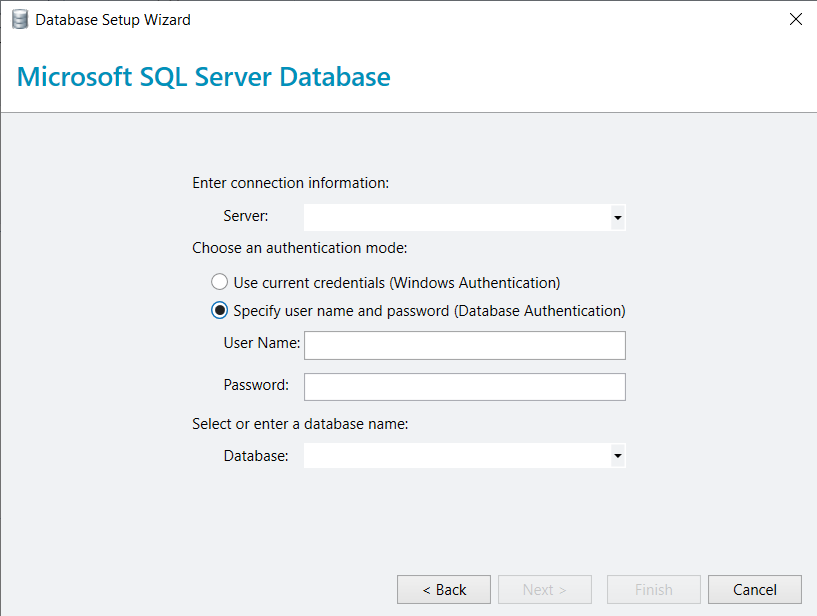This screenshot has width=817, height=616.
Task: Click the 'Choose an authentication mode:' label
Action: pos(300,248)
